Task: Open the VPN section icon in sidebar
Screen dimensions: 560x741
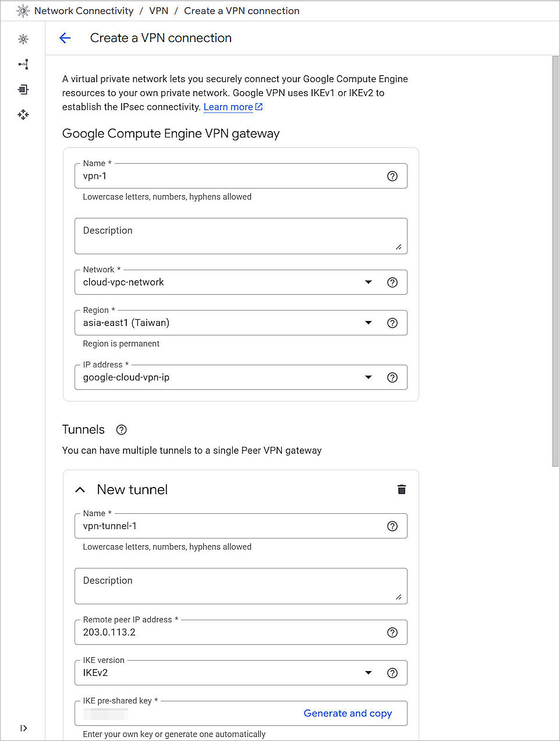Action: (23, 64)
